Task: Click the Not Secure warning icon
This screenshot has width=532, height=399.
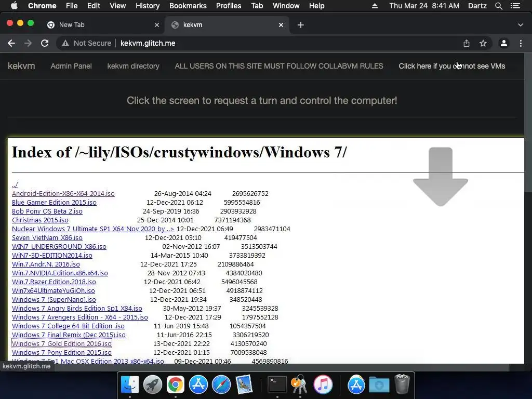Action: (x=65, y=43)
